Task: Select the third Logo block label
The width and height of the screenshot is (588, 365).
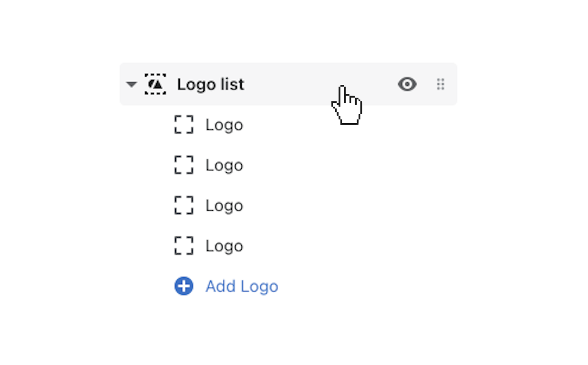Action: 224,206
